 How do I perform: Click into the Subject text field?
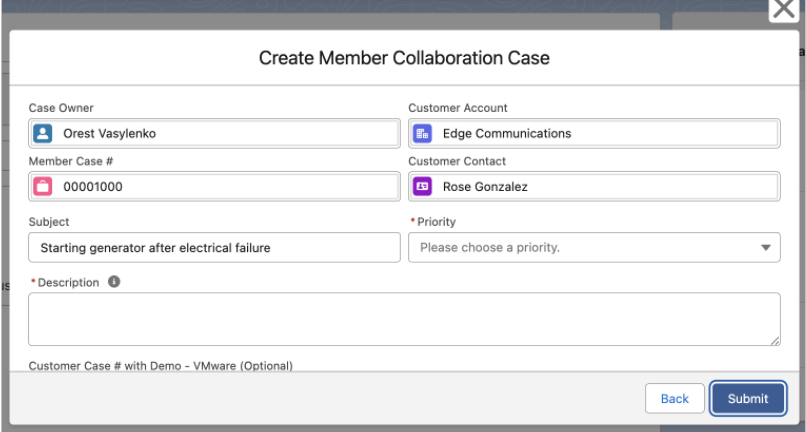click(x=214, y=248)
